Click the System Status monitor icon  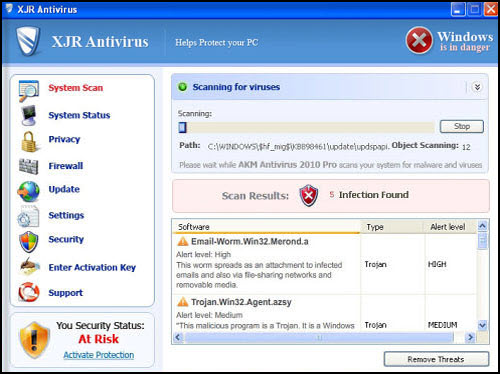[29, 115]
